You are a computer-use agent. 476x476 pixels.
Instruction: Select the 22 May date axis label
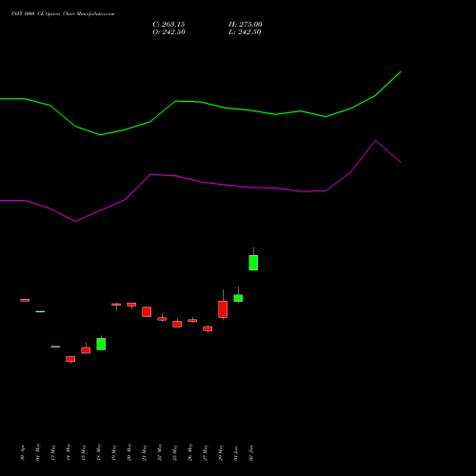pos(159,452)
